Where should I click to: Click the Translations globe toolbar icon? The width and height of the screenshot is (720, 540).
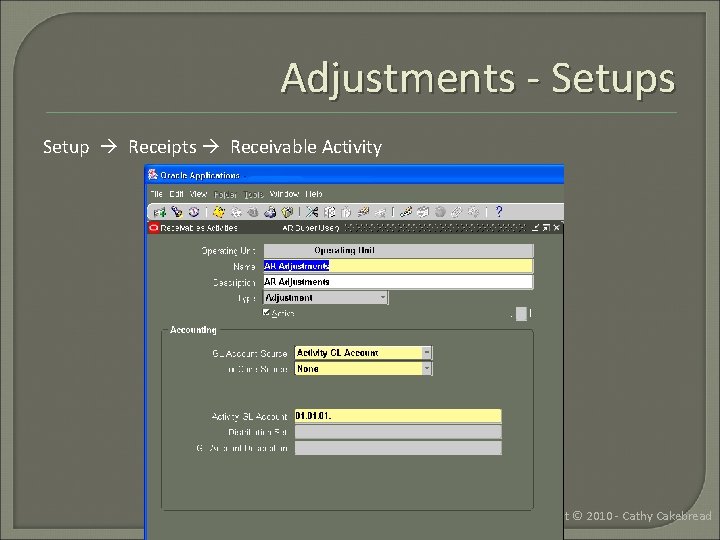click(440, 212)
